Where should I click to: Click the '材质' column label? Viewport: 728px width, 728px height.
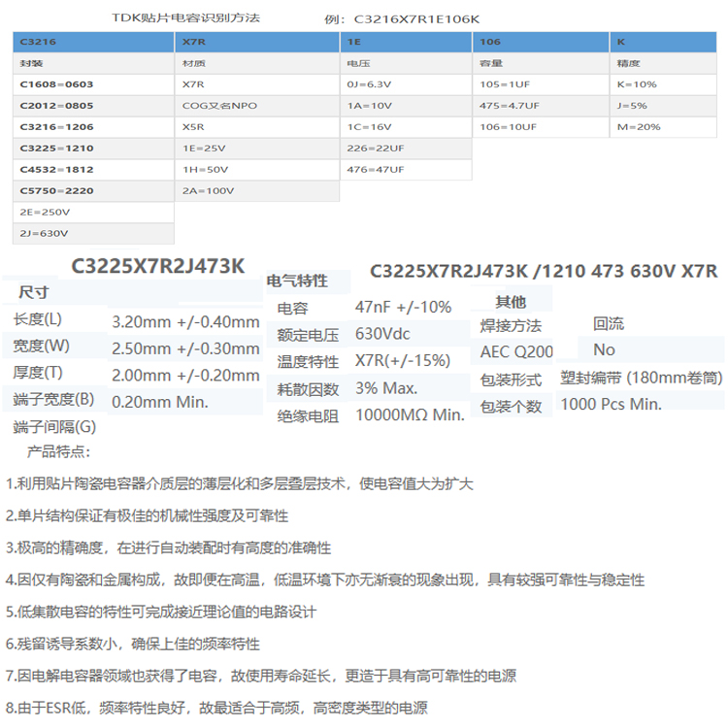[x=194, y=63]
